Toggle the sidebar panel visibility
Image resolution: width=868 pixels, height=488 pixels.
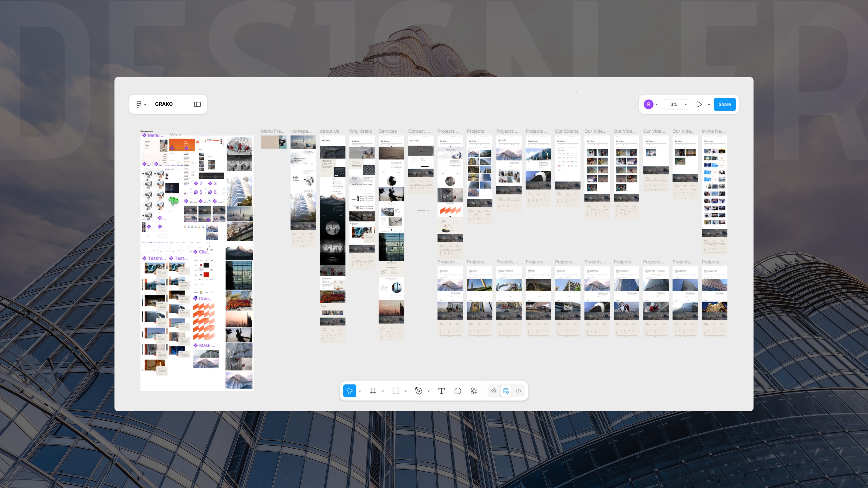pos(198,104)
